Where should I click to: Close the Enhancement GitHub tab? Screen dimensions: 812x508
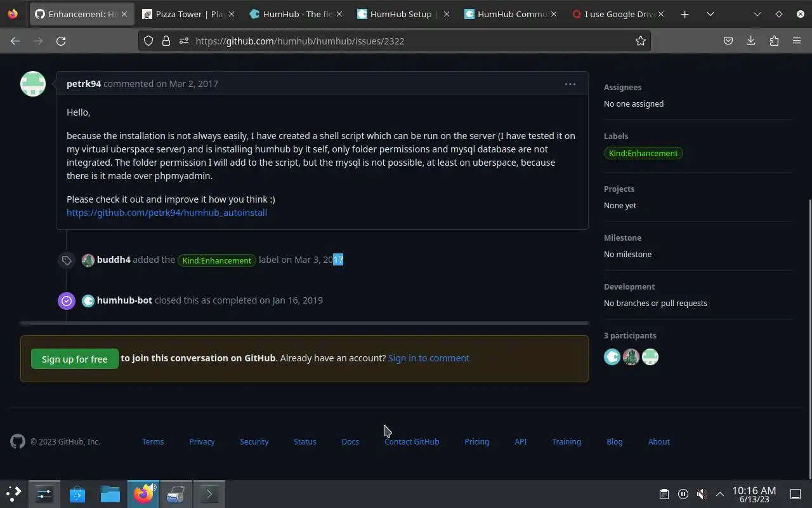124,14
